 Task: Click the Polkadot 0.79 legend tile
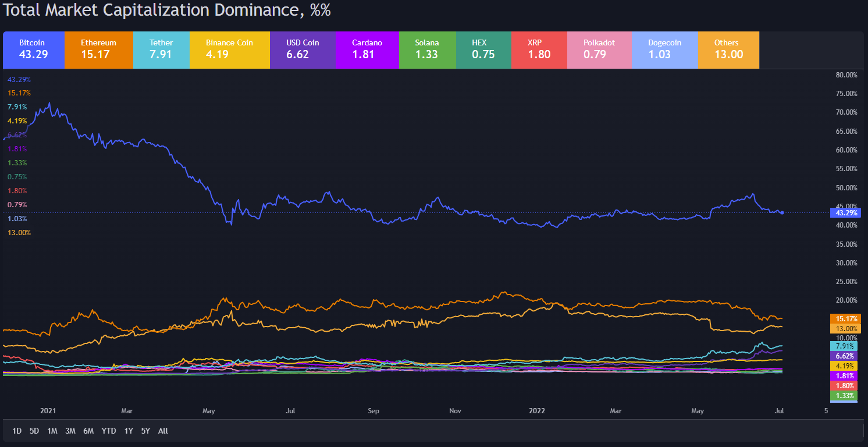(599, 50)
